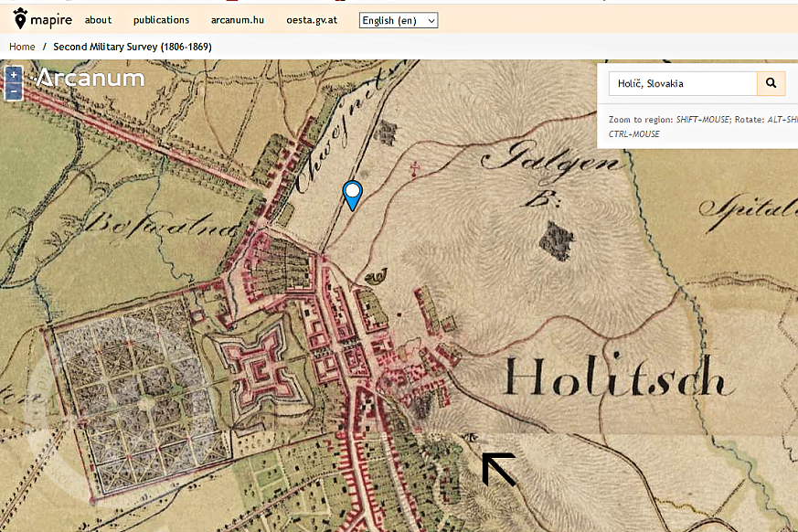798x532 pixels.
Task: Click the mapire pin logo icon
Action: [20, 17]
